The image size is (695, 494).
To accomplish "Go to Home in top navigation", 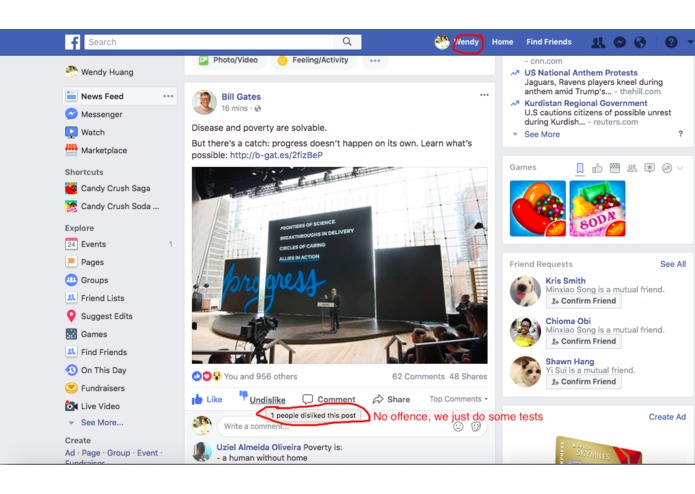I will [502, 42].
